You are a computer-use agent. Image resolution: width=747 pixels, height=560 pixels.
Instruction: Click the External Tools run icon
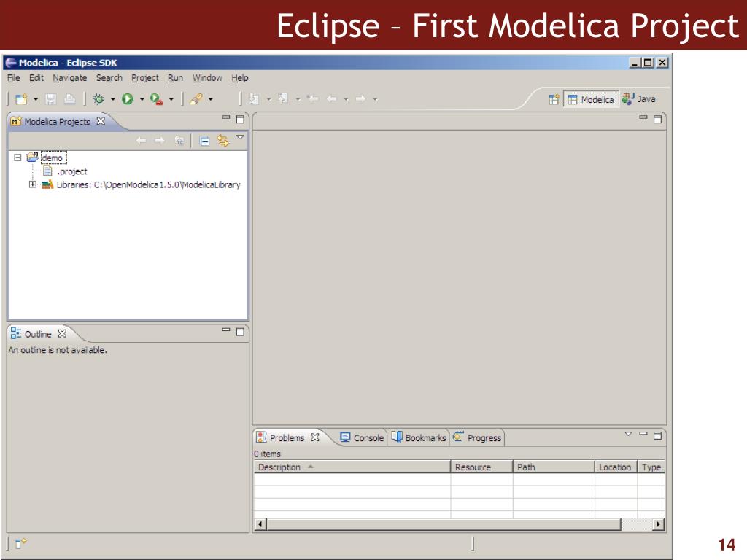(x=156, y=99)
